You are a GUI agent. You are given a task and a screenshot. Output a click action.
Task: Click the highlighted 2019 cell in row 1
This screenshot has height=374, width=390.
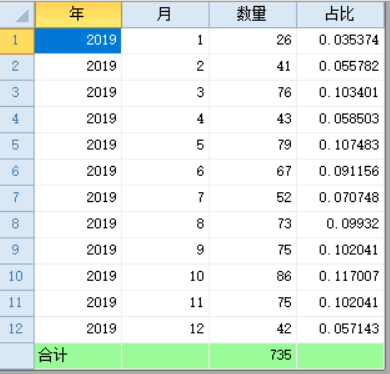coord(78,41)
